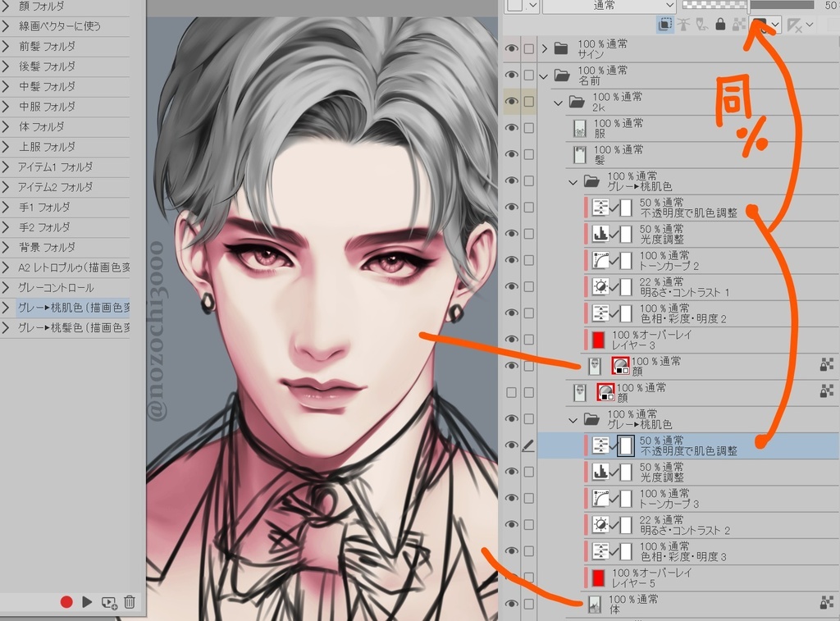This screenshot has height=621, width=840.
Task: Click folder icon of 2k layer folder
Action: coord(577,101)
